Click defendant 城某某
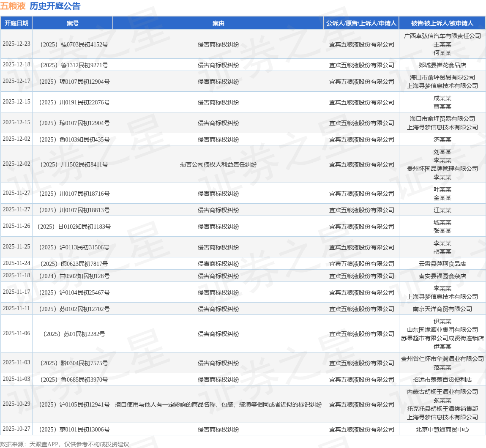Screen dimensions: 486x448 pos(442,223)
